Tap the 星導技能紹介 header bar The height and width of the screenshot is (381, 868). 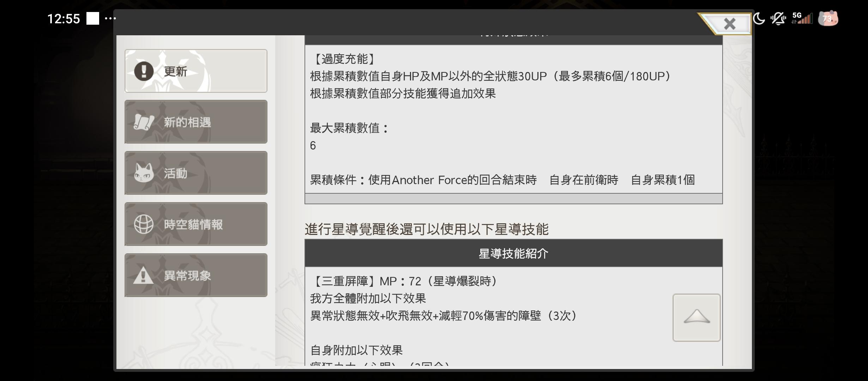tap(513, 253)
